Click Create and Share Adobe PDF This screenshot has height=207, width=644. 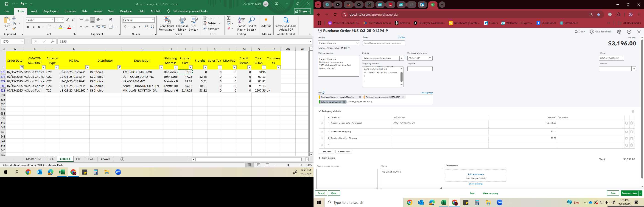(x=286, y=24)
